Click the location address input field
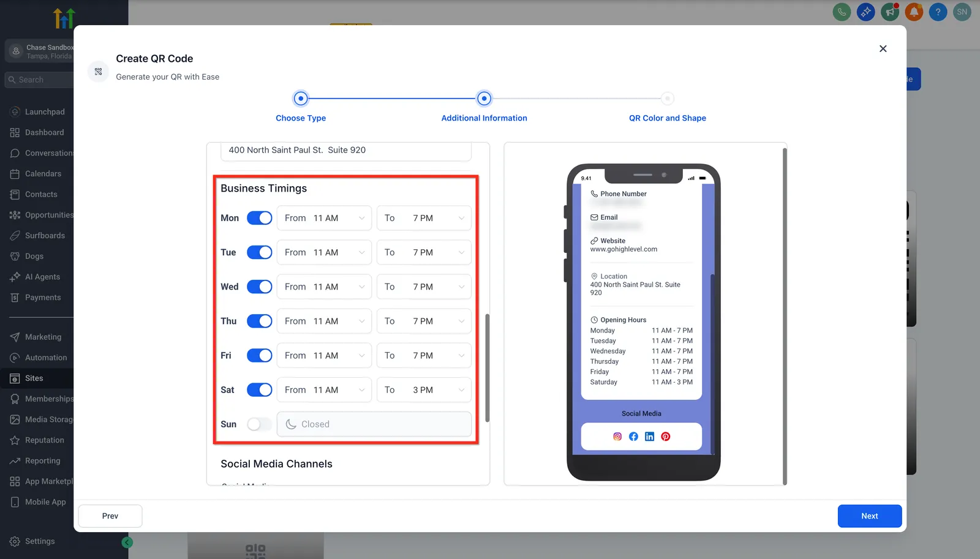Screen dimensions: 980x559 tap(346, 151)
